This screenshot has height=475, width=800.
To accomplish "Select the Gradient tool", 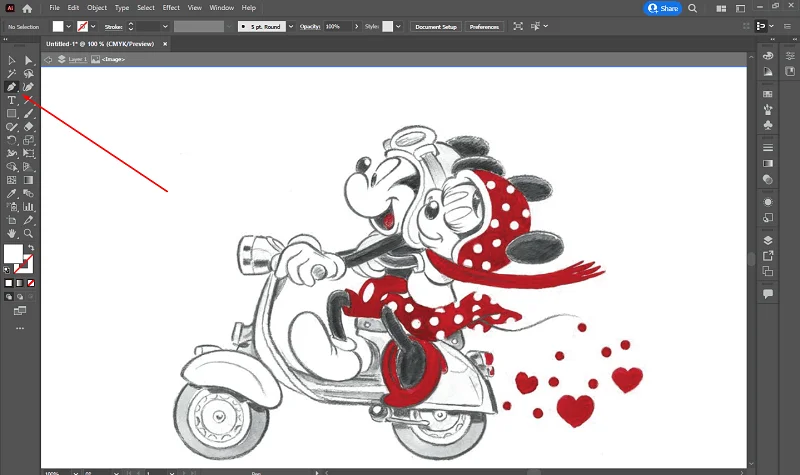I will [x=29, y=180].
